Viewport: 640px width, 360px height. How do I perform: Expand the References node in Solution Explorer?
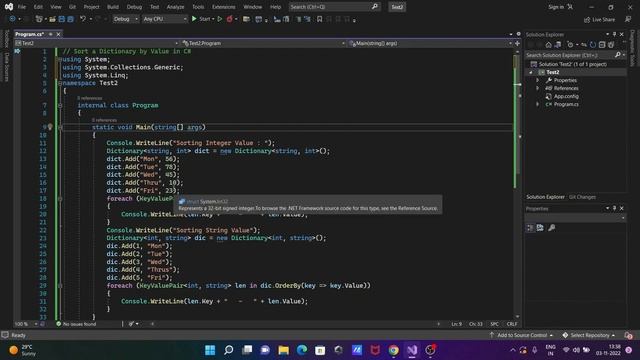pos(538,88)
